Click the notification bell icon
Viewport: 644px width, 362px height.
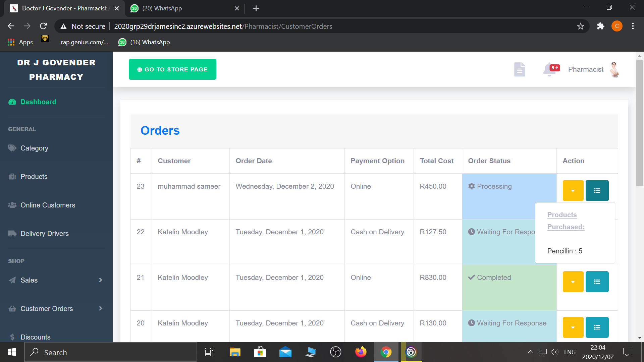(549, 69)
